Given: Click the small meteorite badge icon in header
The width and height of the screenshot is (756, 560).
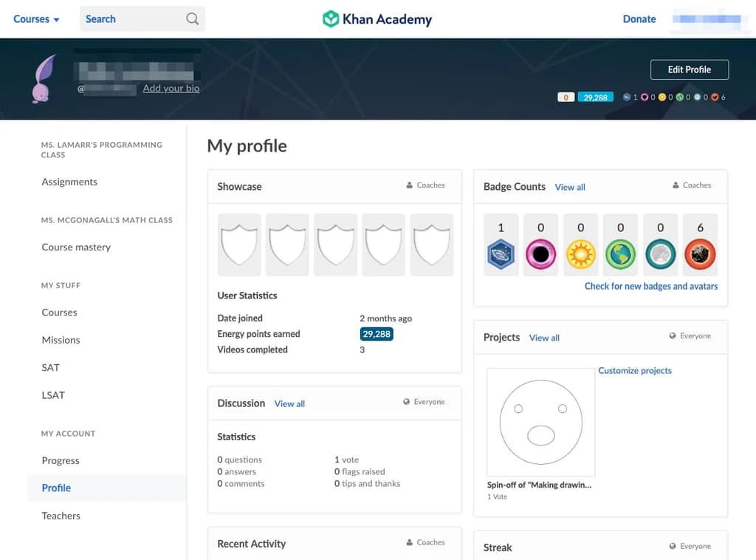Looking at the screenshot, I should (x=715, y=97).
